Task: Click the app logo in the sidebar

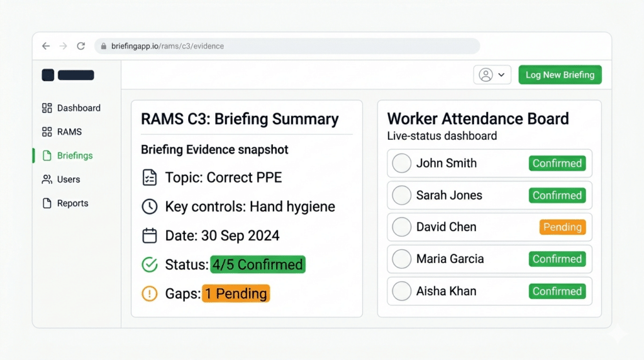Action: click(x=68, y=75)
